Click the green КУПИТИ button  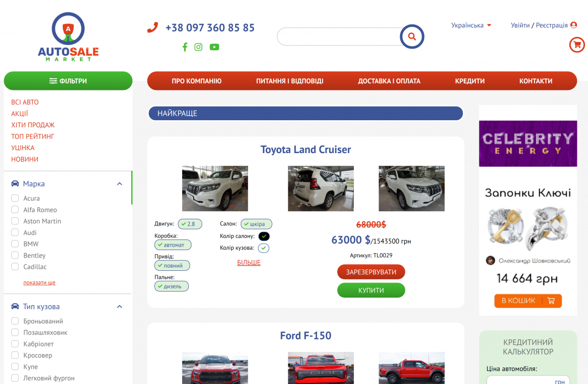pyautogui.click(x=371, y=290)
